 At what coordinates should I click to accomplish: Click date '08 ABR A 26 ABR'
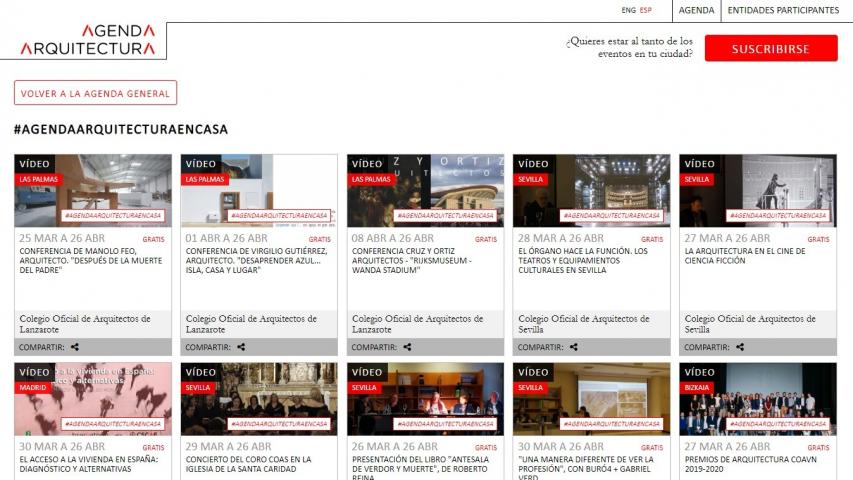(393, 238)
